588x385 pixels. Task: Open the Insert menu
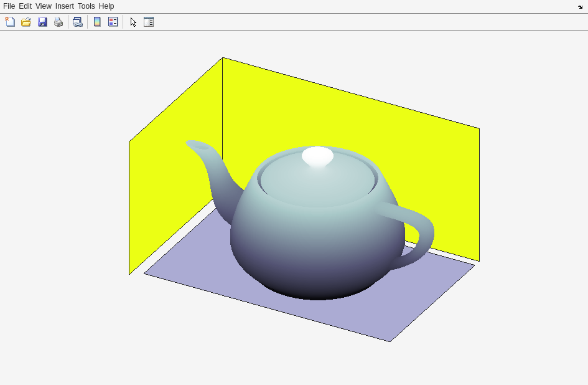point(65,6)
